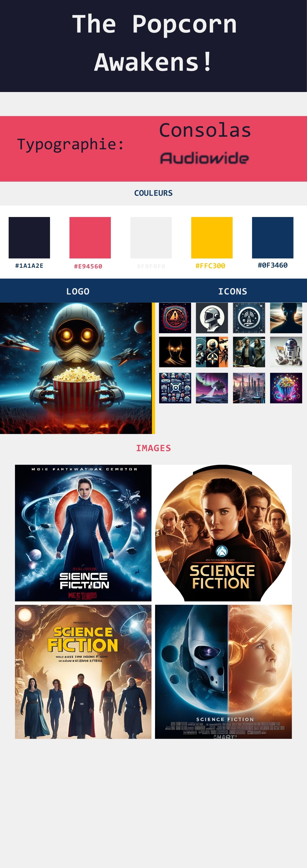The height and width of the screenshot is (868, 307).
Task: Open the five walking heroes poster
Action: pyautogui.click(x=83, y=672)
